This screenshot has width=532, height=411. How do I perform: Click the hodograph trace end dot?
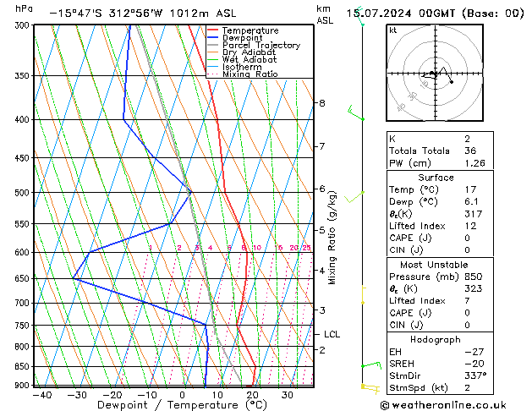(452, 82)
